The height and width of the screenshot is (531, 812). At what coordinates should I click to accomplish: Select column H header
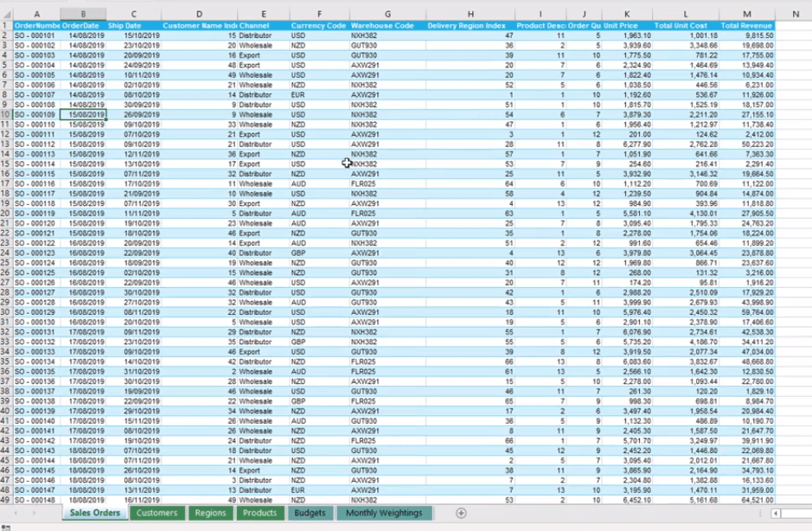pyautogui.click(x=470, y=14)
